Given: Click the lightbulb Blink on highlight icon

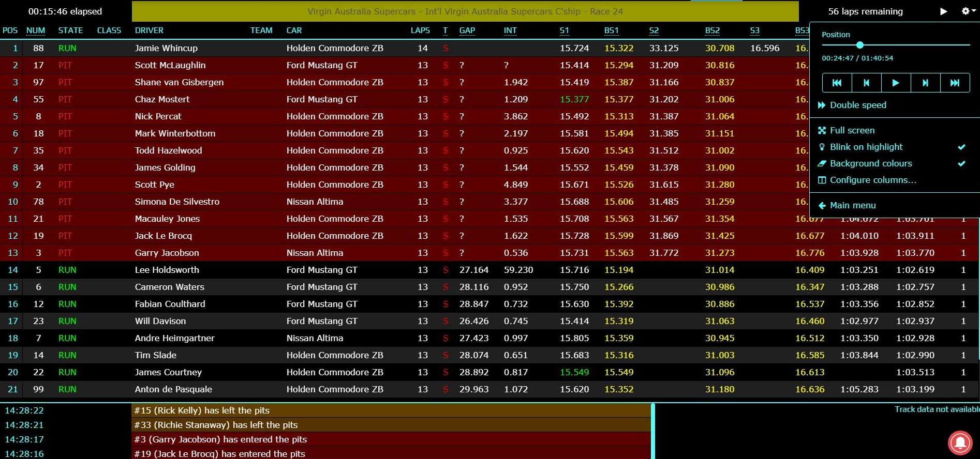Looking at the screenshot, I should point(822,147).
